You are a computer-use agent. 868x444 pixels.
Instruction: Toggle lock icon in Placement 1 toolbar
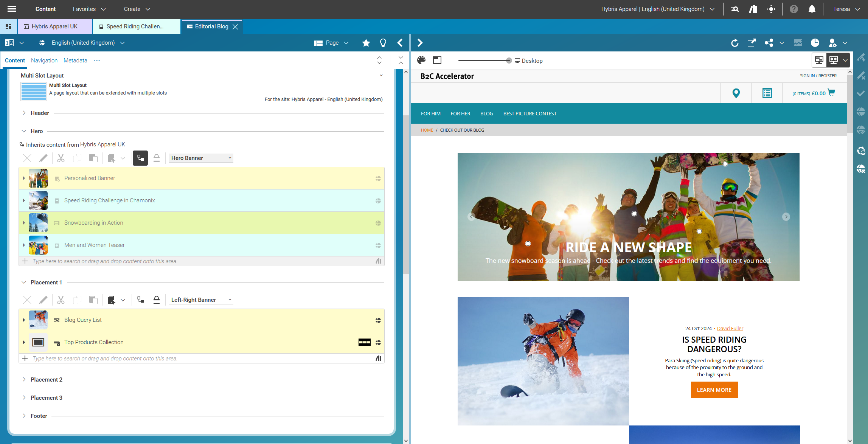point(156,300)
